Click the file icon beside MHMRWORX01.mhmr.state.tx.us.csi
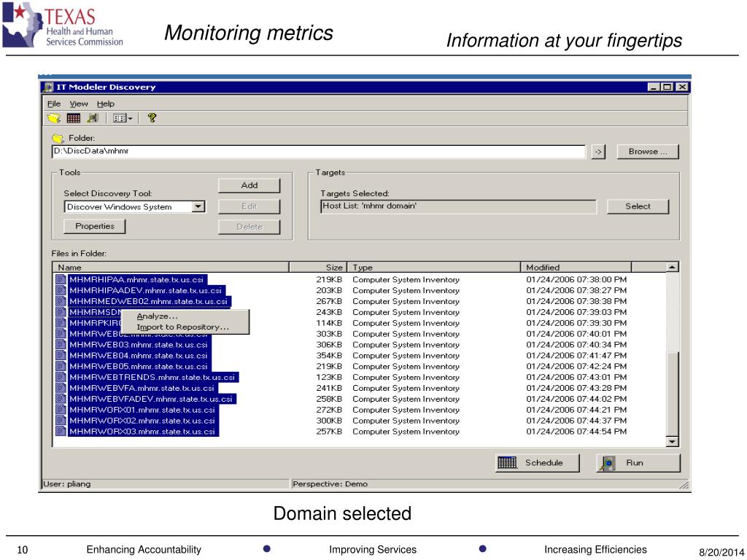This screenshot has height=560, width=747. click(x=61, y=410)
